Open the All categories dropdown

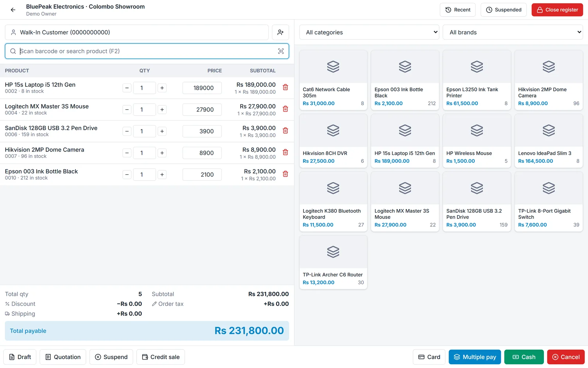[369, 32]
